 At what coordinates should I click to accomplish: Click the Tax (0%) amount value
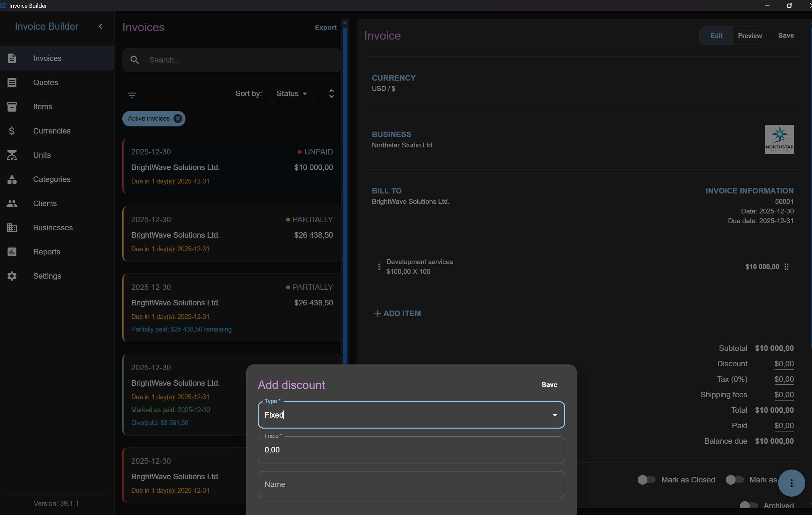coord(784,379)
